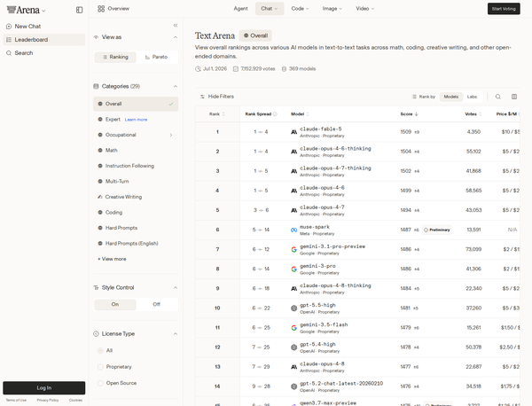Select the Math category
This screenshot has height=406, width=532.
[x=136, y=151]
